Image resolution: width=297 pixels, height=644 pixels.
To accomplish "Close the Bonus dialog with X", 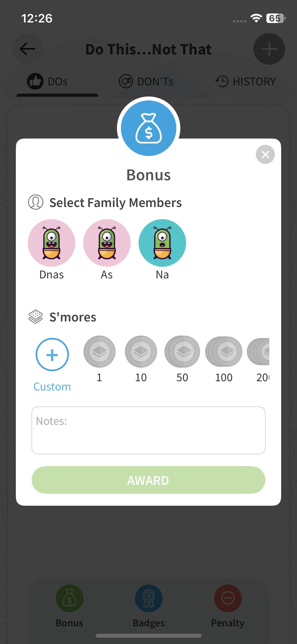I will (265, 154).
